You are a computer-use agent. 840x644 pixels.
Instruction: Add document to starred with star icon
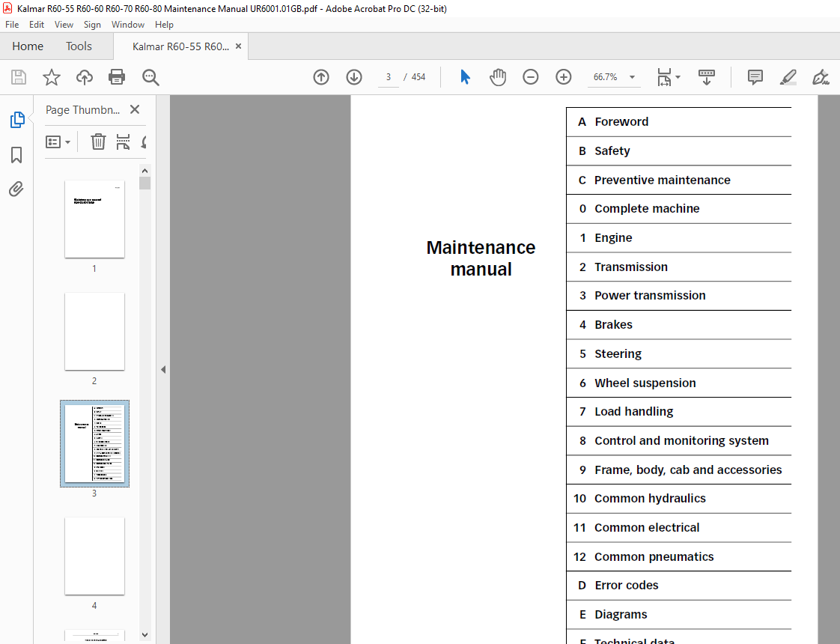point(52,77)
